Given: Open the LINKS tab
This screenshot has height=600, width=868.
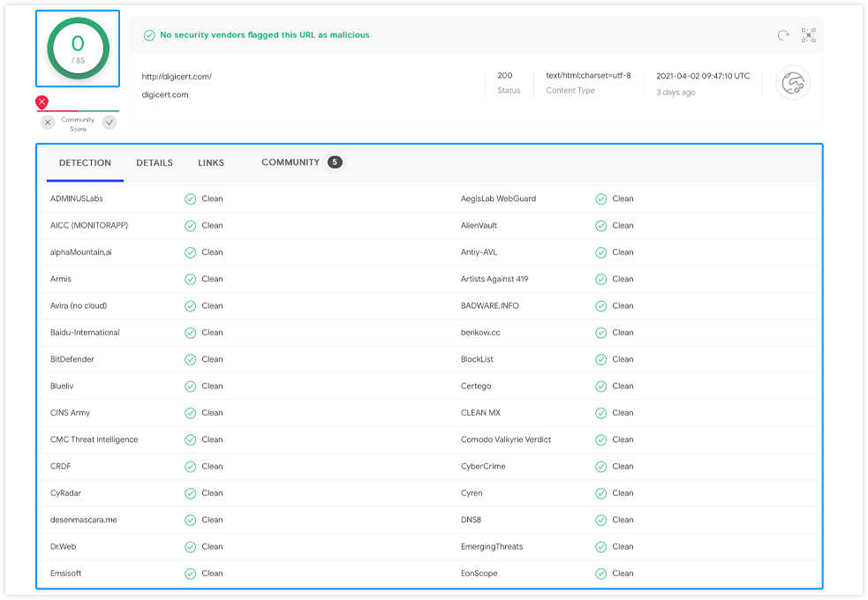Looking at the screenshot, I should click(211, 162).
